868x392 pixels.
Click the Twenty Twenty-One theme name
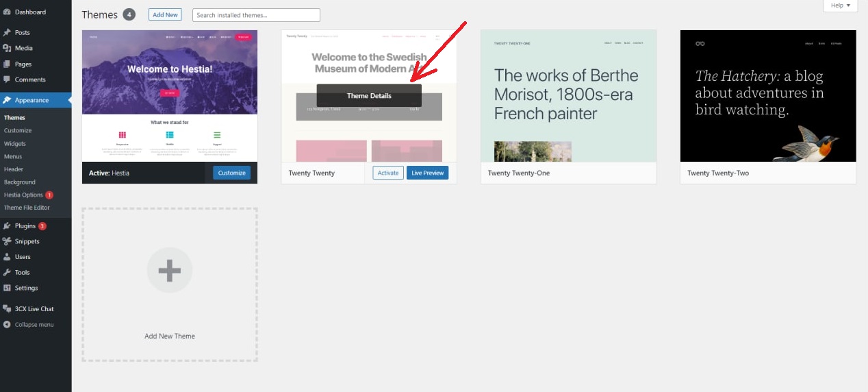[x=519, y=173]
